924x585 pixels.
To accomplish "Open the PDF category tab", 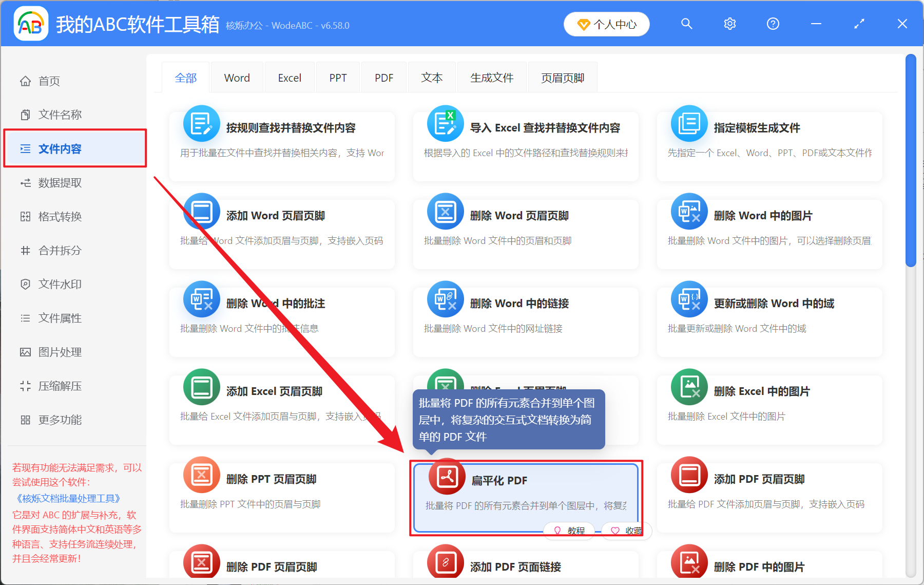I will point(383,77).
